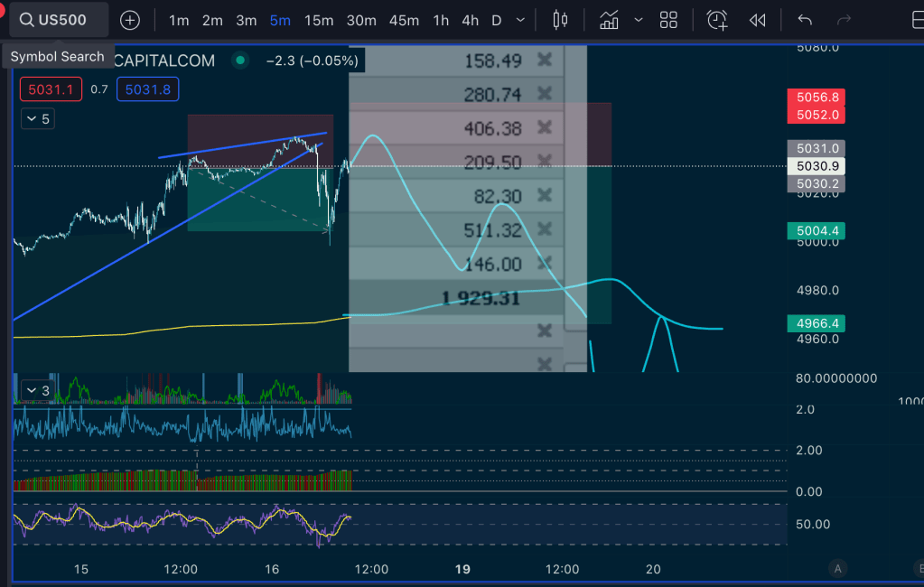Undo the last chart action
This screenshot has height=587, width=924.
(805, 20)
